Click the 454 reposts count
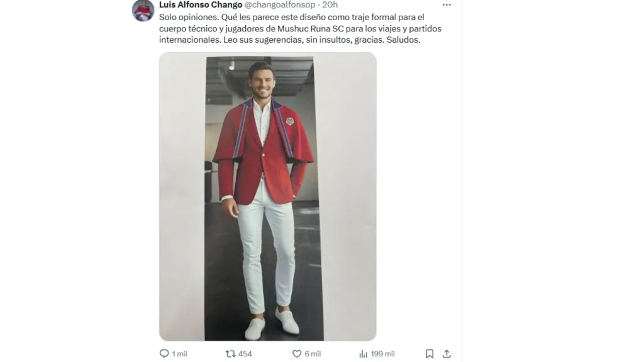 click(245, 354)
